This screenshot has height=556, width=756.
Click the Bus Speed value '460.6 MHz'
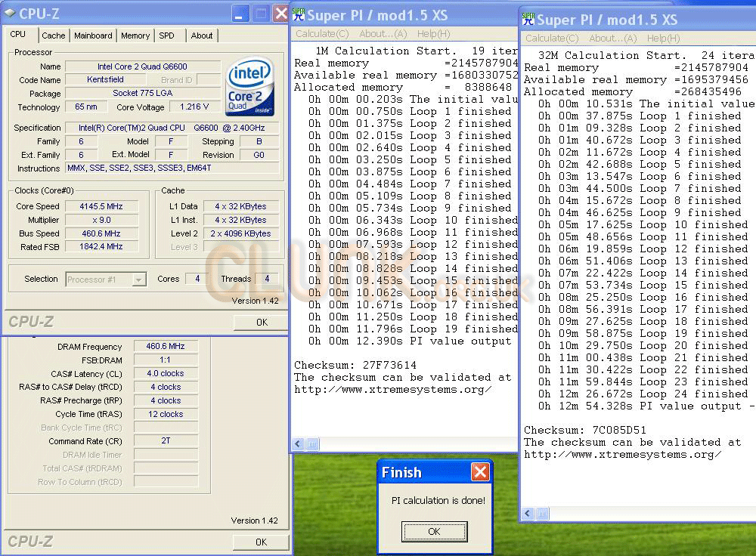coord(101,233)
